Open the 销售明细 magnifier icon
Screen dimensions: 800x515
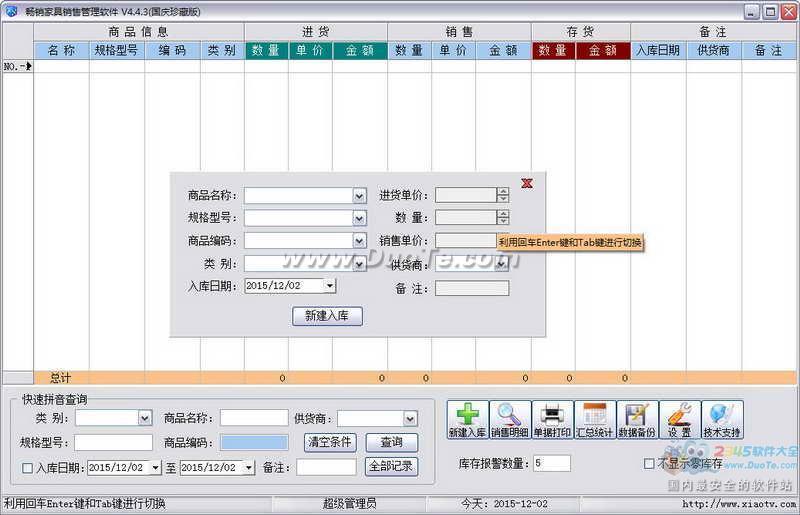coord(510,420)
